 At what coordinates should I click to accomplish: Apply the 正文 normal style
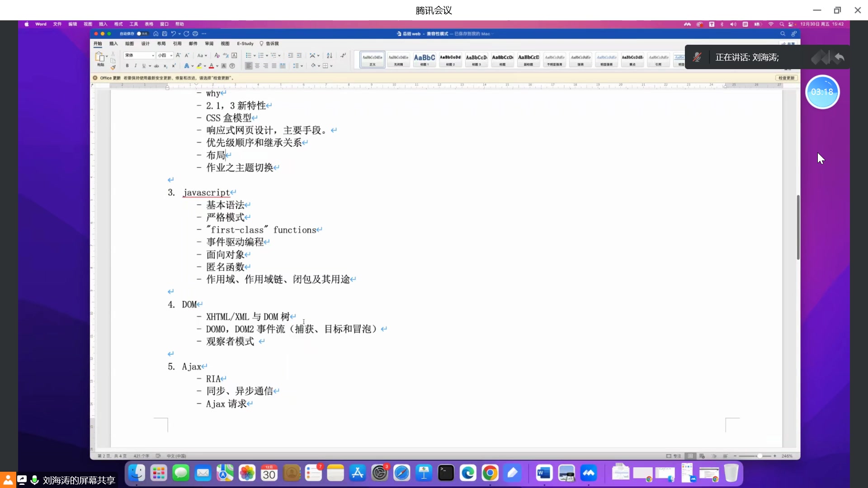point(373,59)
